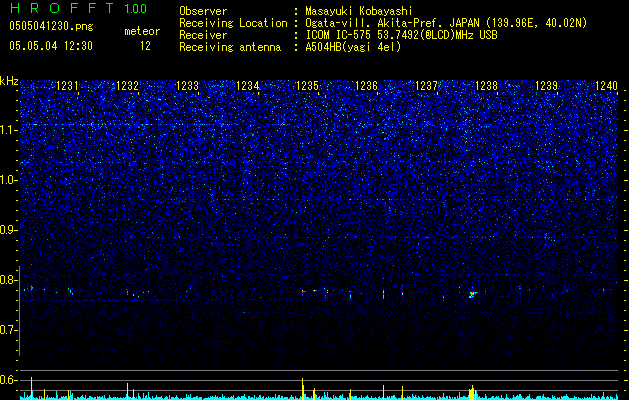
Task: Click the 1237 time marker
Action: tap(426, 86)
